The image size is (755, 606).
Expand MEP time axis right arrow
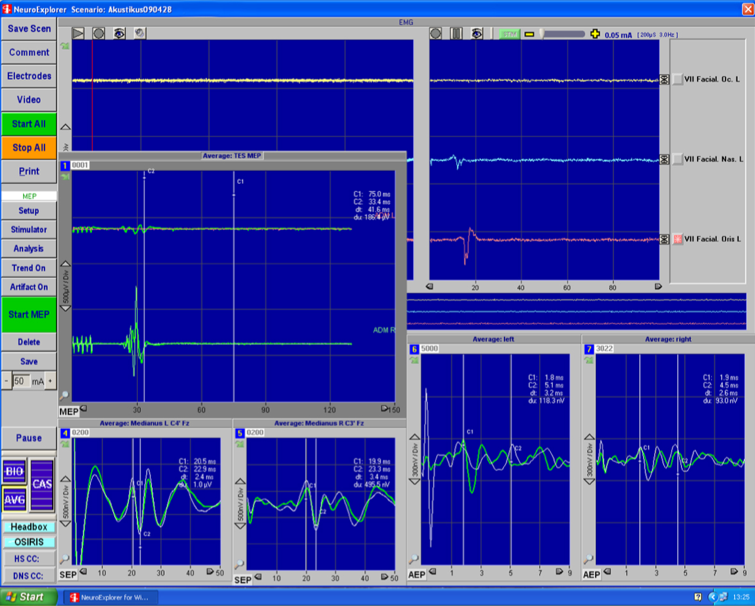click(384, 409)
